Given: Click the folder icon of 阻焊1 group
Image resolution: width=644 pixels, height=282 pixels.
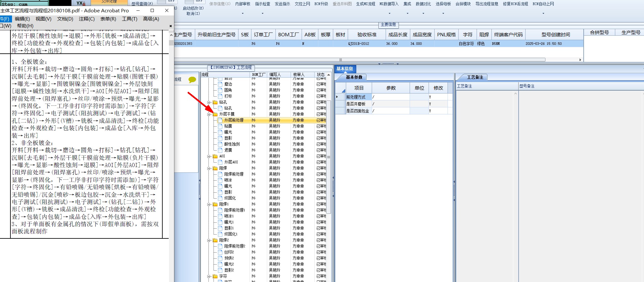Looking at the screenshot, I should tap(215, 204).
